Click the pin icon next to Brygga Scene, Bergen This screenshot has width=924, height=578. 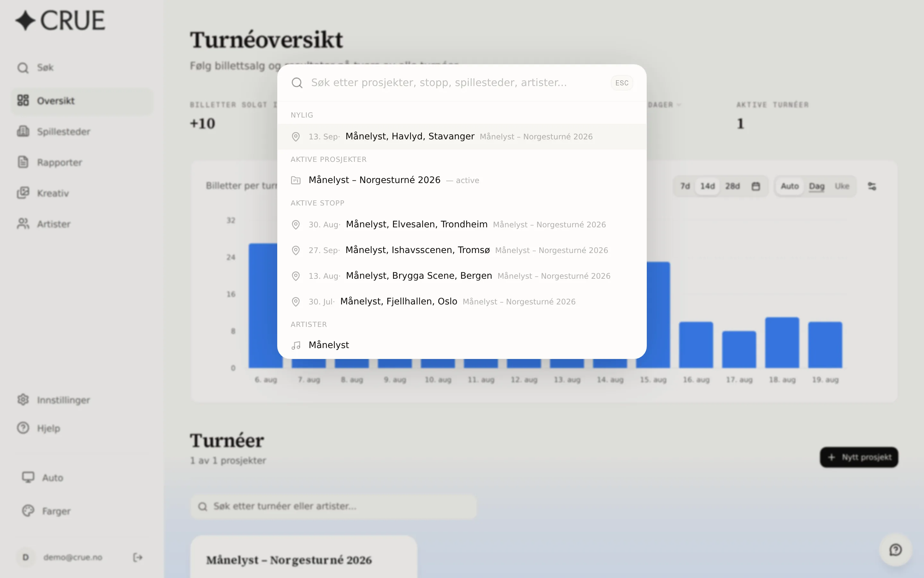click(x=295, y=276)
